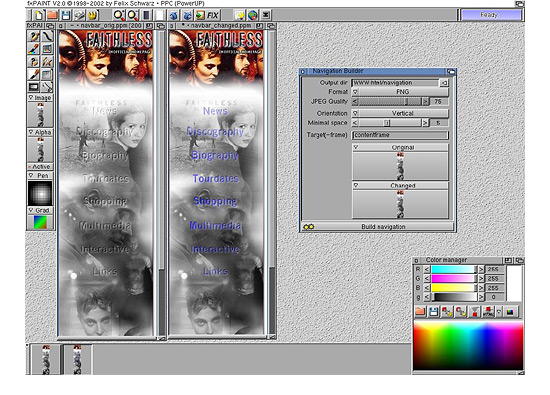
Task: Click the rainbow screen icon in Color manager
Action: [x=510, y=312]
